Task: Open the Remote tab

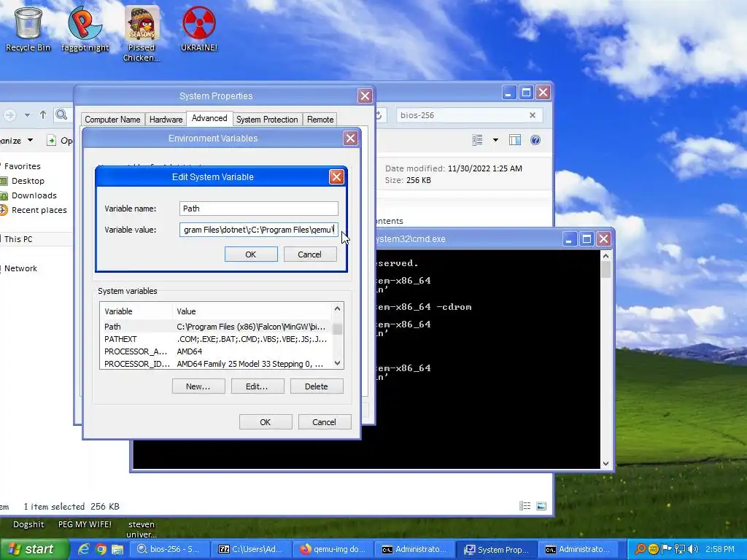Action: pyautogui.click(x=320, y=120)
